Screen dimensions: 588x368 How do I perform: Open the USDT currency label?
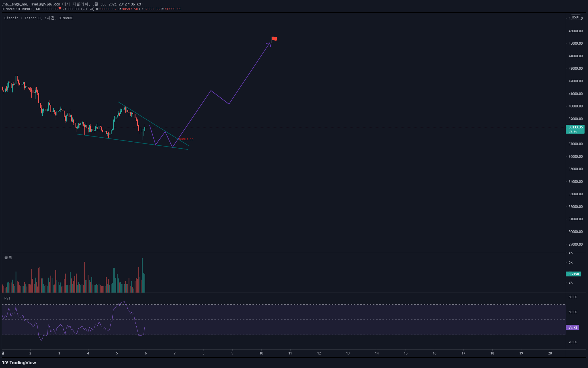click(576, 17)
